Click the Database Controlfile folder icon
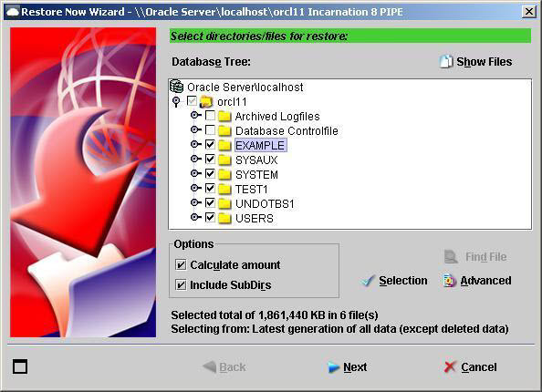 224,131
